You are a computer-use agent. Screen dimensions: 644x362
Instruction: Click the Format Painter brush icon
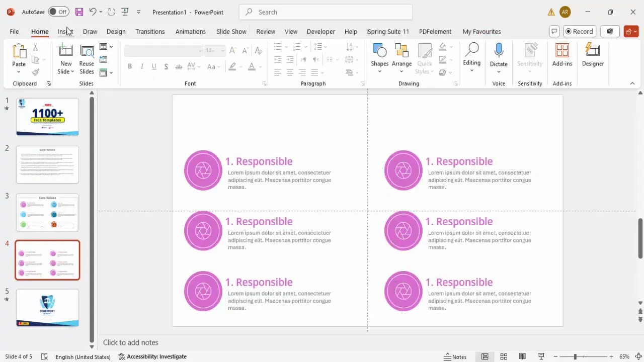point(35,72)
